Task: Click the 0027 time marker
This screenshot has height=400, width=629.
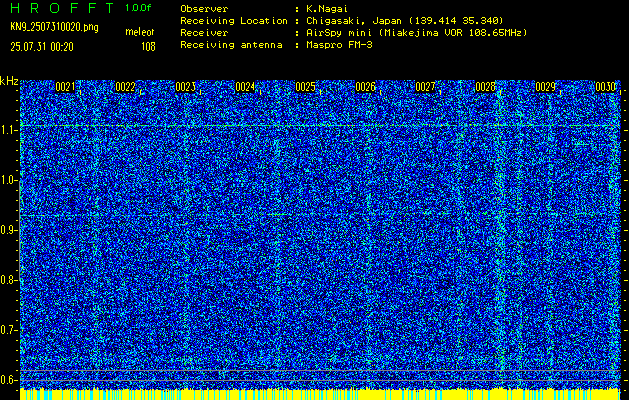Action: [x=425, y=87]
